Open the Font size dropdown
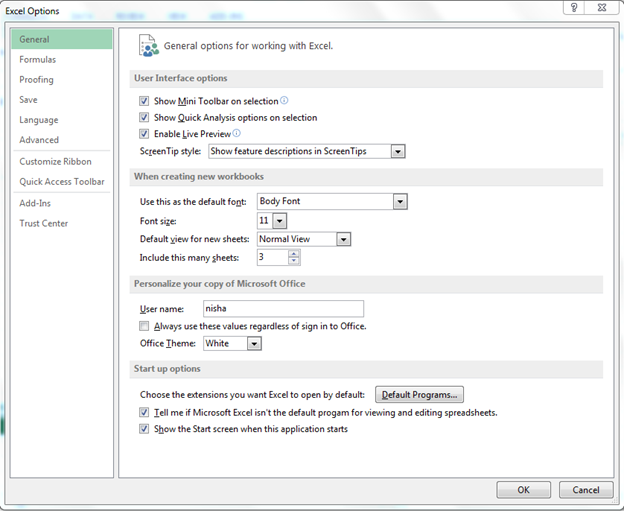 click(x=279, y=220)
